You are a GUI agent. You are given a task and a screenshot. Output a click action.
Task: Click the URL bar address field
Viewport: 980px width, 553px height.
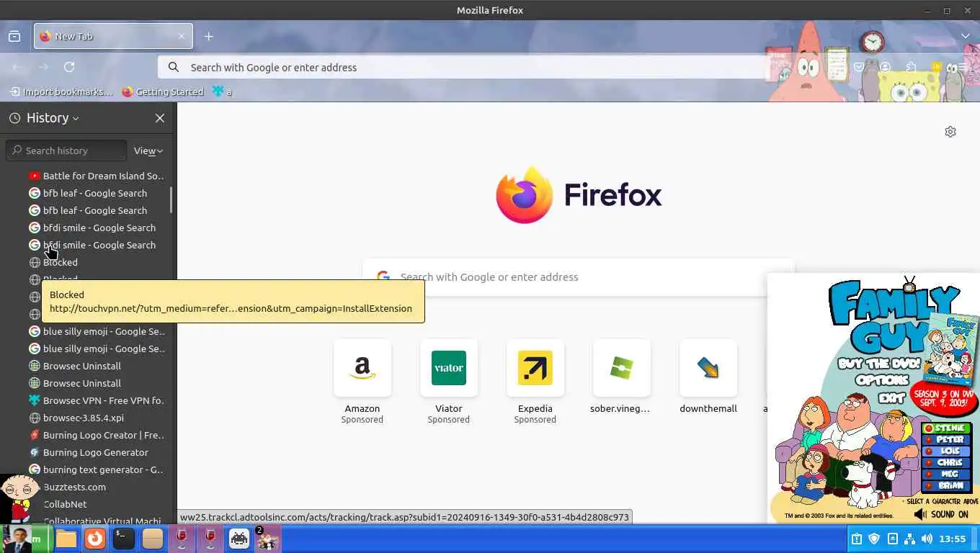click(465, 67)
